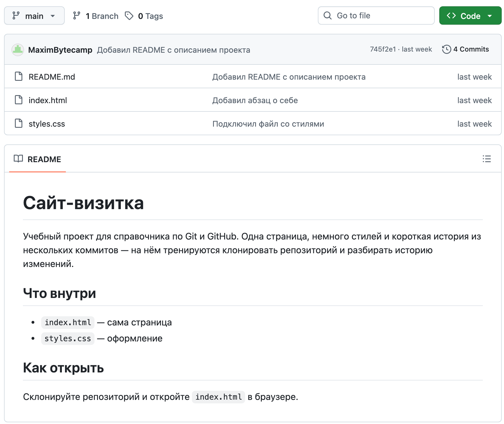
Task: Click the angle brackets icon on Code button
Action: (x=451, y=16)
